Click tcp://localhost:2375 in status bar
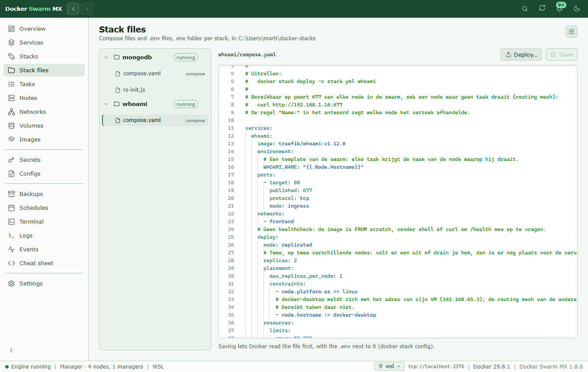 [436, 366]
